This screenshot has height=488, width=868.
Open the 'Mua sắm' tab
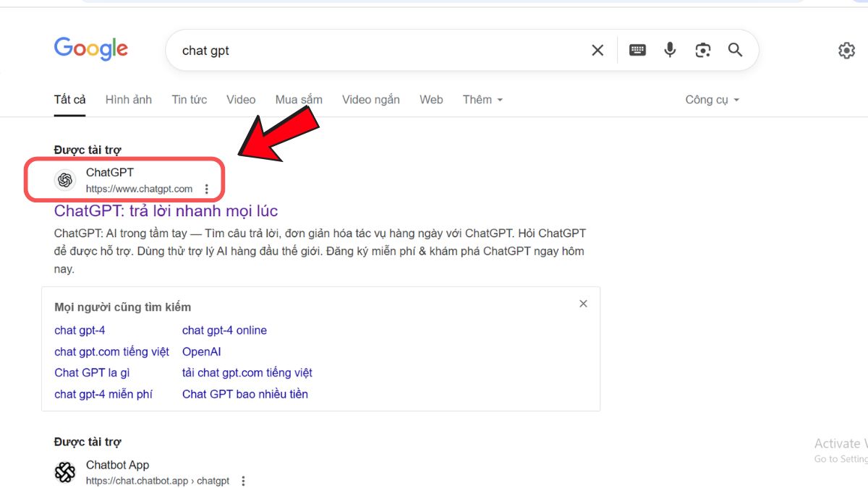[299, 100]
